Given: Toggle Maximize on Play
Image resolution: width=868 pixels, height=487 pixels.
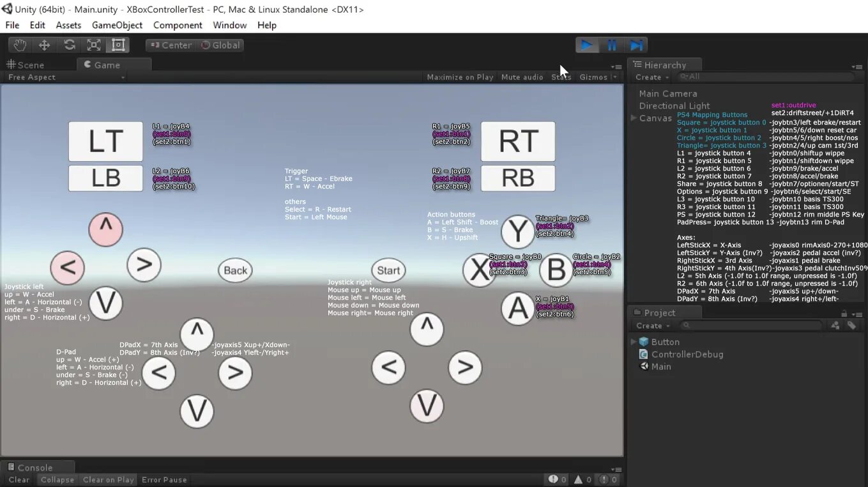Looking at the screenshot, I should 460,77.
